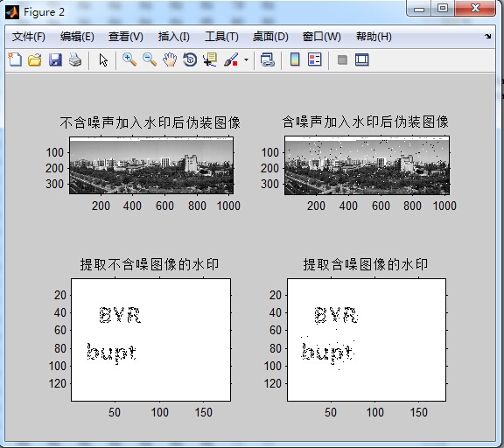Open the 窗口(W) menu

322,37
